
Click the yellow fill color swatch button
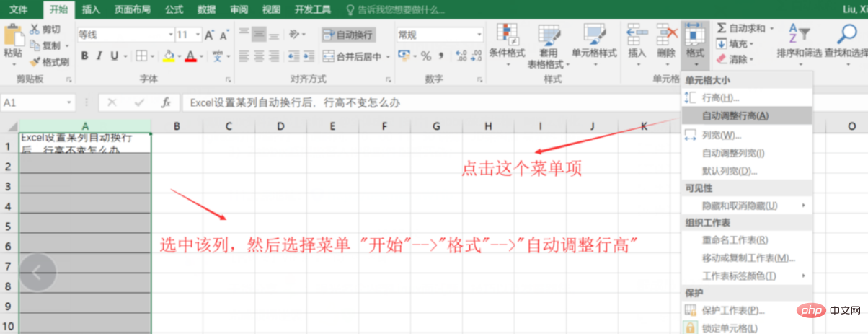tap(169, 56)
